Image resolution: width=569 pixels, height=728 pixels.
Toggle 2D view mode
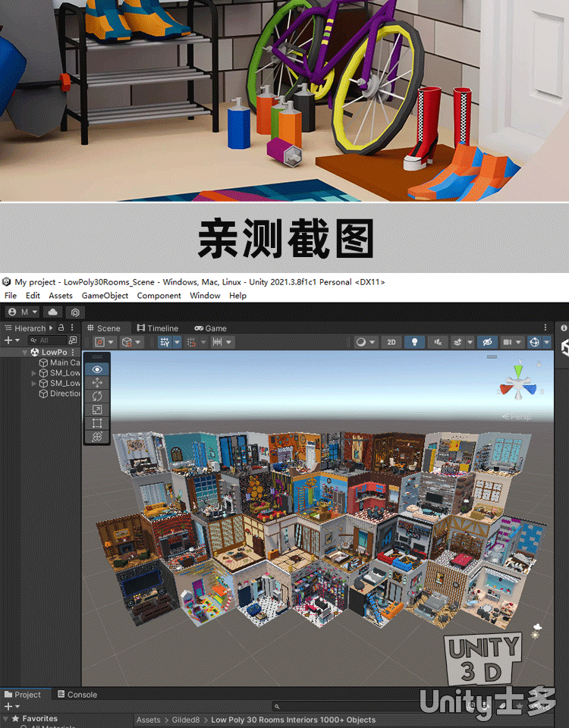[x=391, y=343]
